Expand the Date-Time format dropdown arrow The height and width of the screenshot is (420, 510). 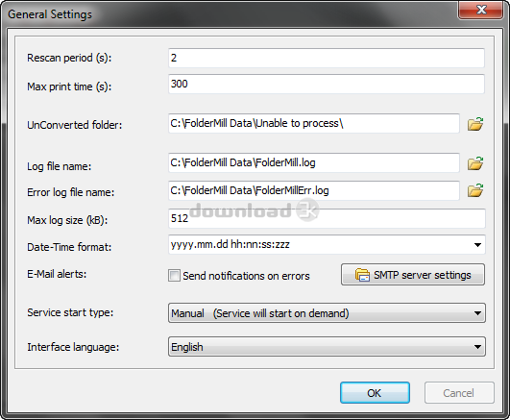click(477, 245)
